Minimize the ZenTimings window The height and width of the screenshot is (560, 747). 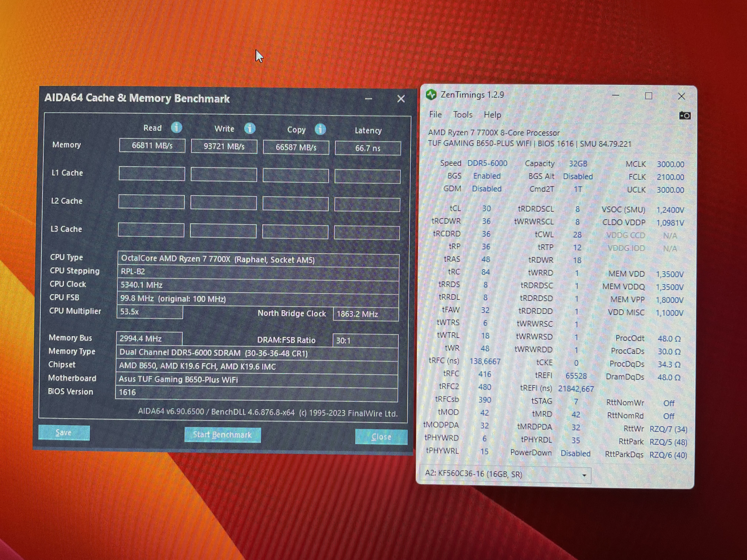coord(616,96)
